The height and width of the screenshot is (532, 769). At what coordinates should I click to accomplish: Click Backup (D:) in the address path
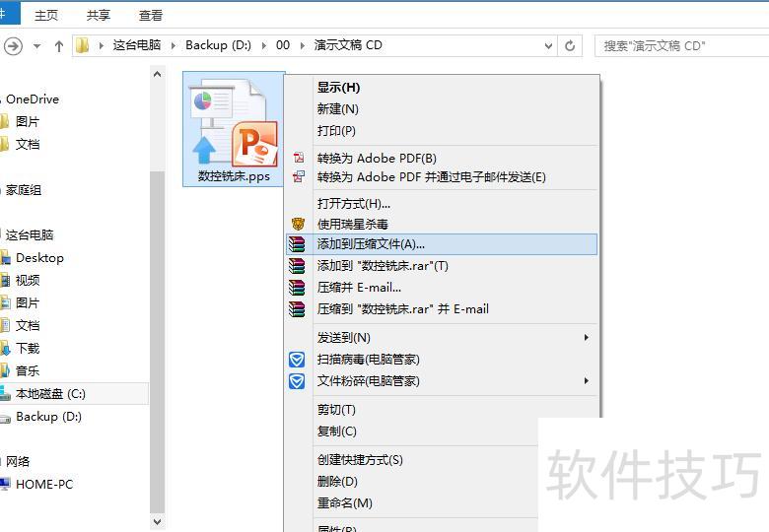pos(218,45)
